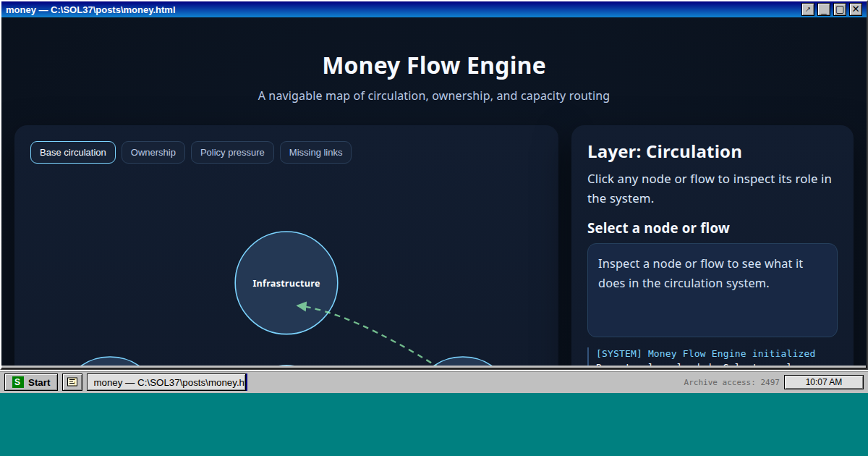Select the money taskbar window entry
The width and height of the screenshot is (868, 456).
point(167,382)
